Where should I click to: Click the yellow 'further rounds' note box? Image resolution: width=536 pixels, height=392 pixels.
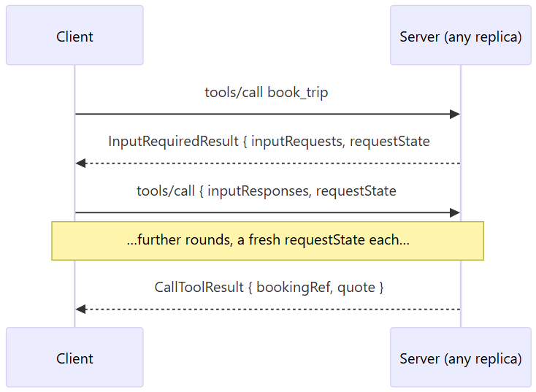(268, 241)
